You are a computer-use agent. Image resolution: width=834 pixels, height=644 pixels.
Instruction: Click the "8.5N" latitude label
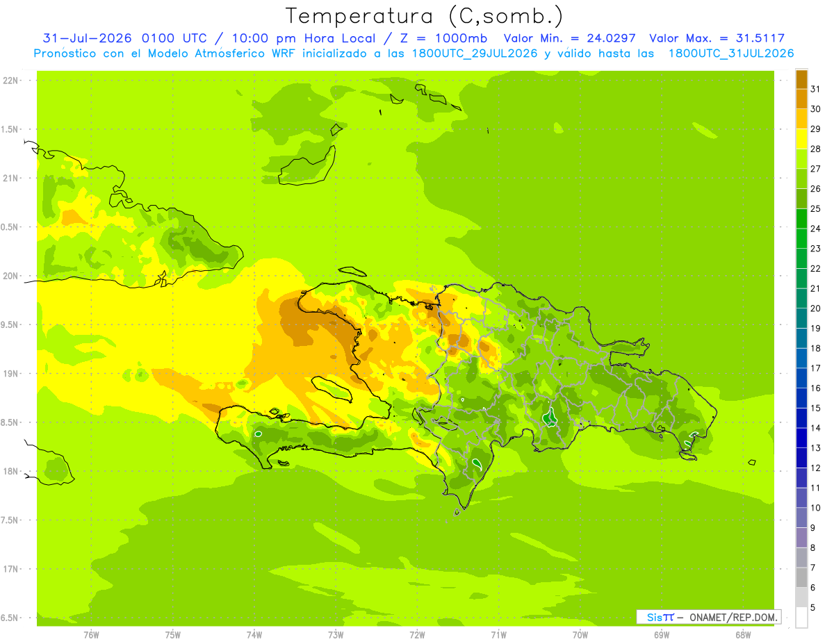(10, 422)
